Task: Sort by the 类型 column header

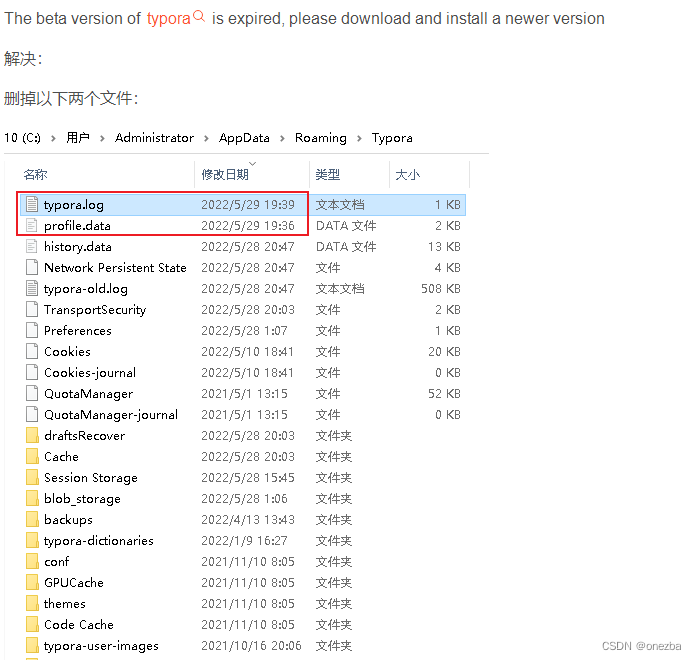Action: (x=328, y=174)
